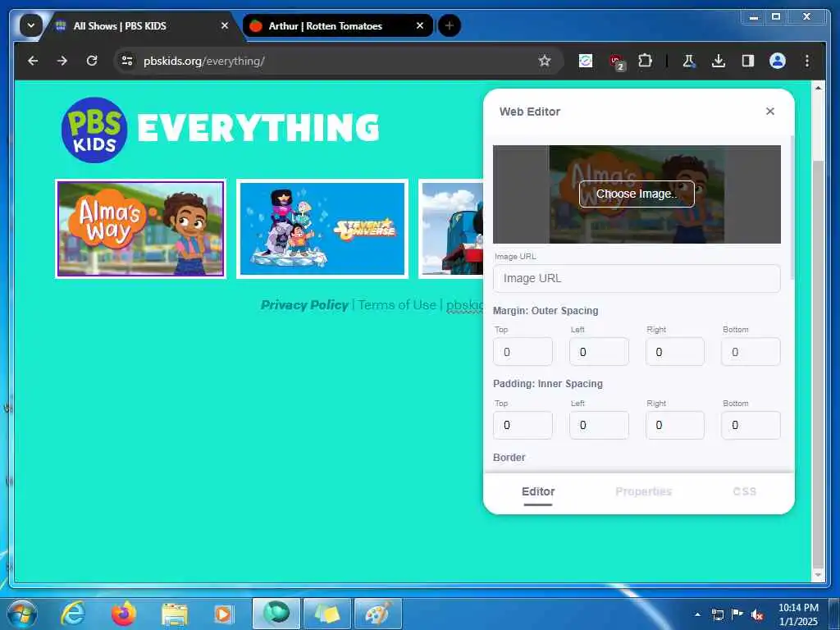
Task: Open Sticky Notes on taskbar
Action: [326, 614]
